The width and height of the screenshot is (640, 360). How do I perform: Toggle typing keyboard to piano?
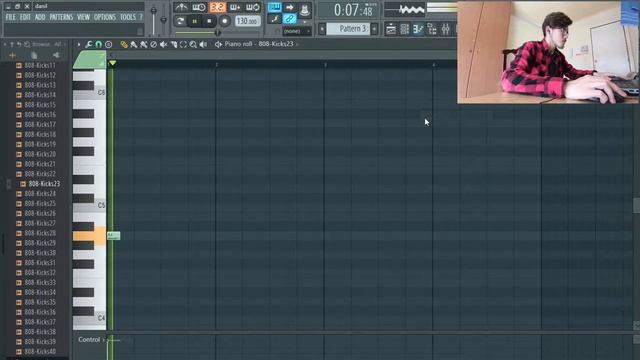(274, 7)
